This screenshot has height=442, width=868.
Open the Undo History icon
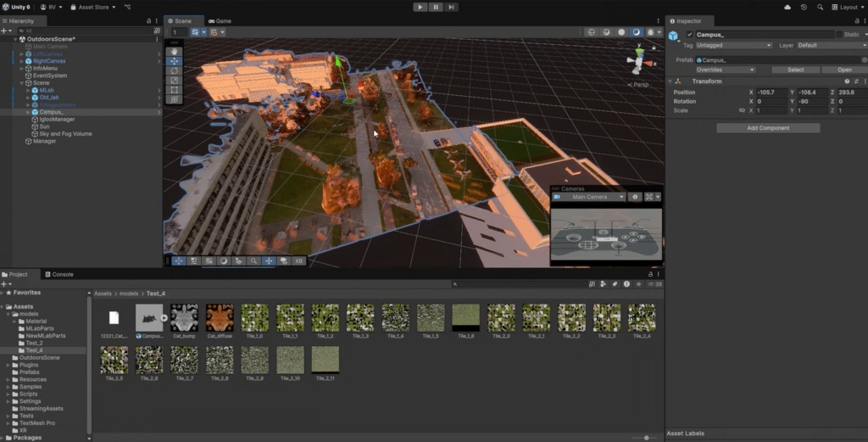[804, 7]
